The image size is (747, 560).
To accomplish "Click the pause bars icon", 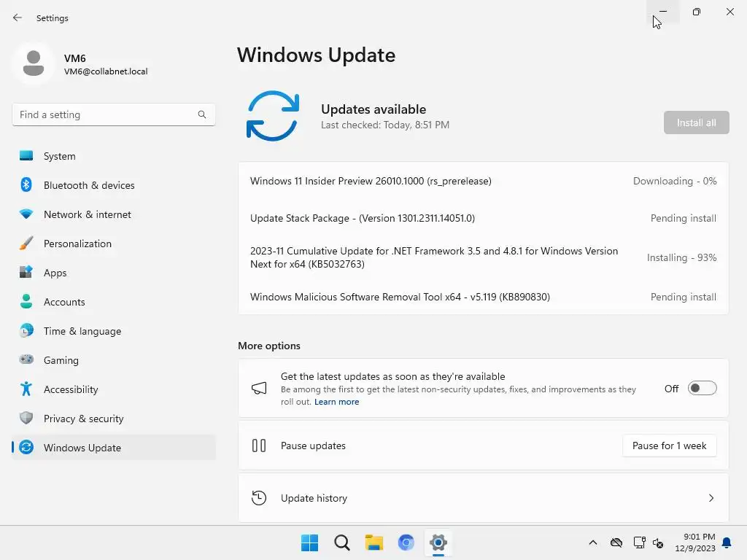I will 259,446.
